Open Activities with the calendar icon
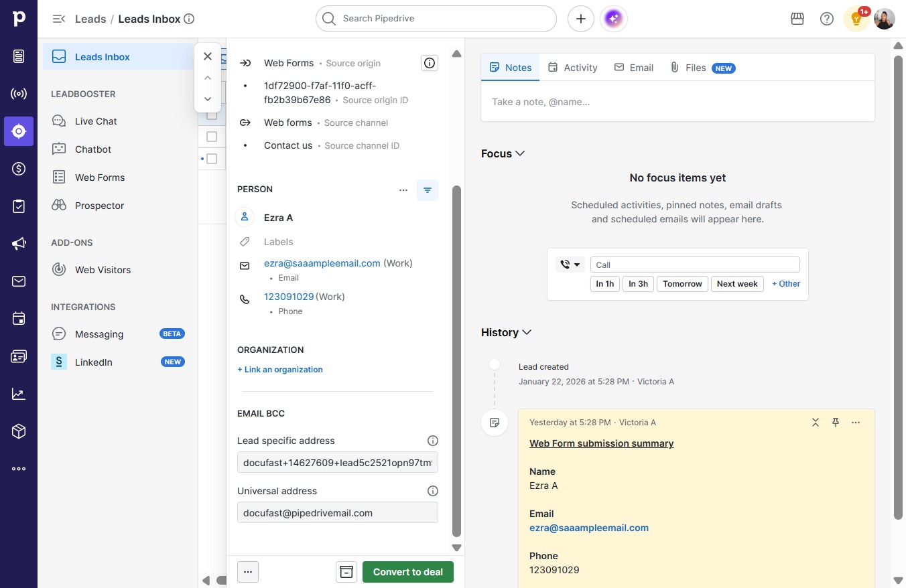This screenshot has width=906, height=588. [19, 319]
